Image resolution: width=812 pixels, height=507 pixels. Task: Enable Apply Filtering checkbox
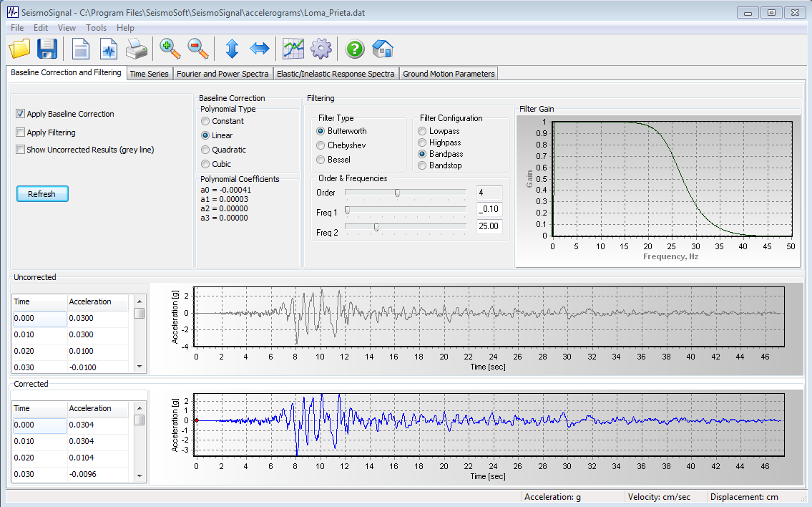[x=21, y=131]
